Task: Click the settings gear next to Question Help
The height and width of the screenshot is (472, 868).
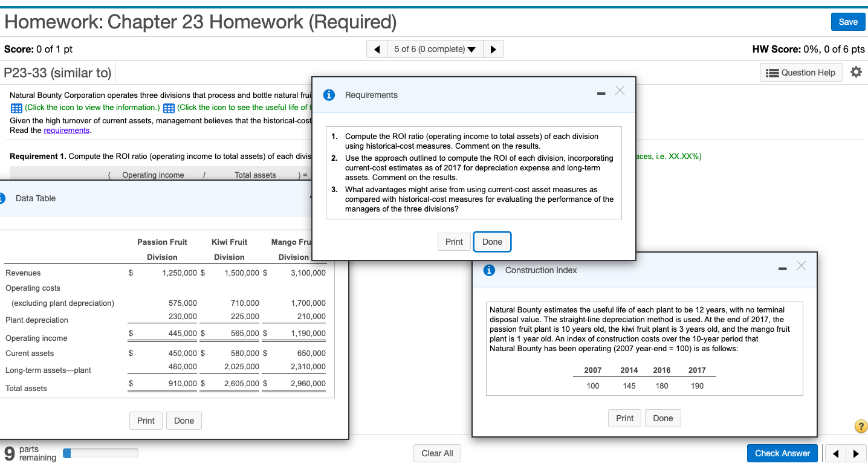Action: click(857, 71)
